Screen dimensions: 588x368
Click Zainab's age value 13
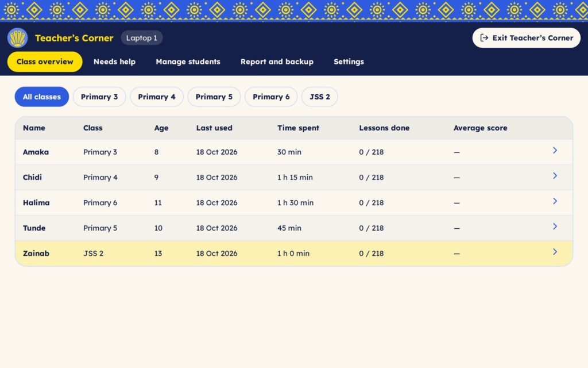[158, 254]
